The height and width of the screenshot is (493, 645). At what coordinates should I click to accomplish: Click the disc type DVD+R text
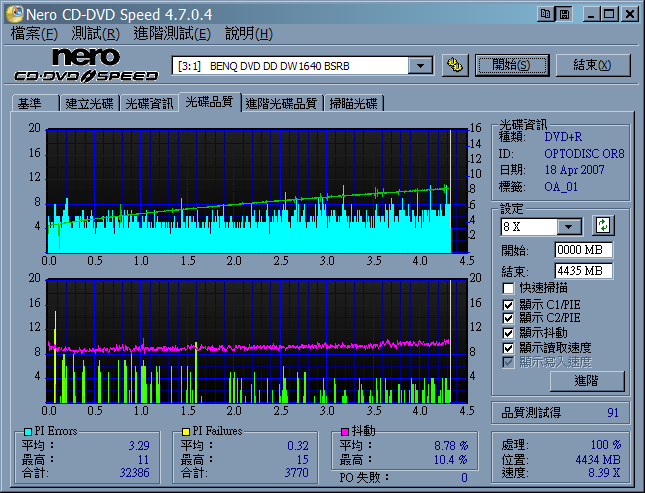(563, 137)
